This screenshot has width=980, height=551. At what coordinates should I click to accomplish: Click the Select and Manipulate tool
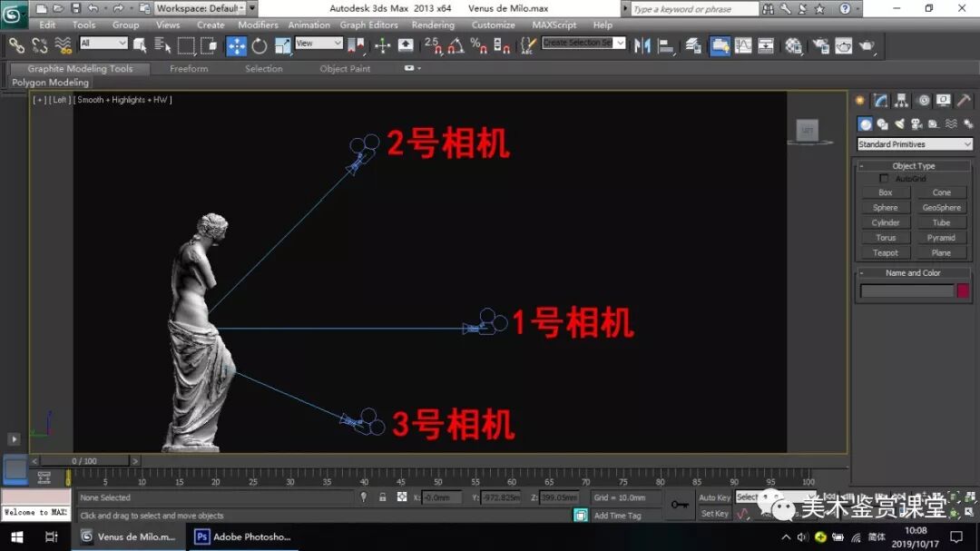(382, 45)
